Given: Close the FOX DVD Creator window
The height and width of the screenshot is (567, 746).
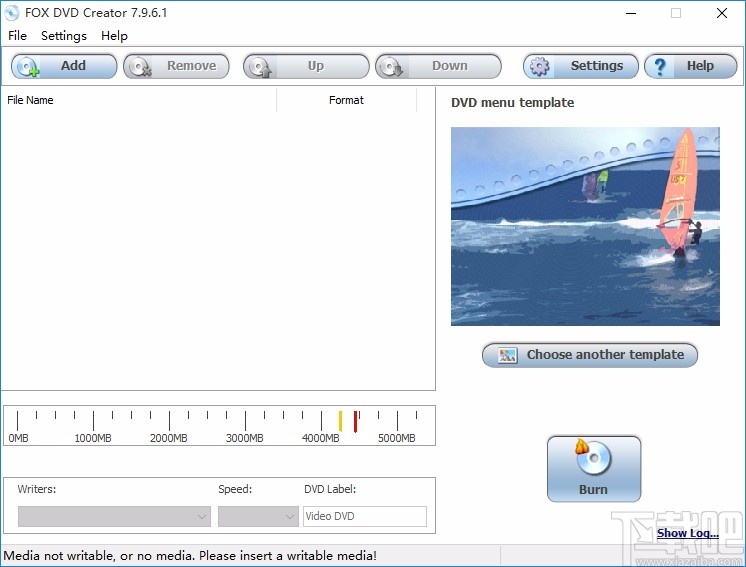Looking at the screenshot, I should point(722,13).
